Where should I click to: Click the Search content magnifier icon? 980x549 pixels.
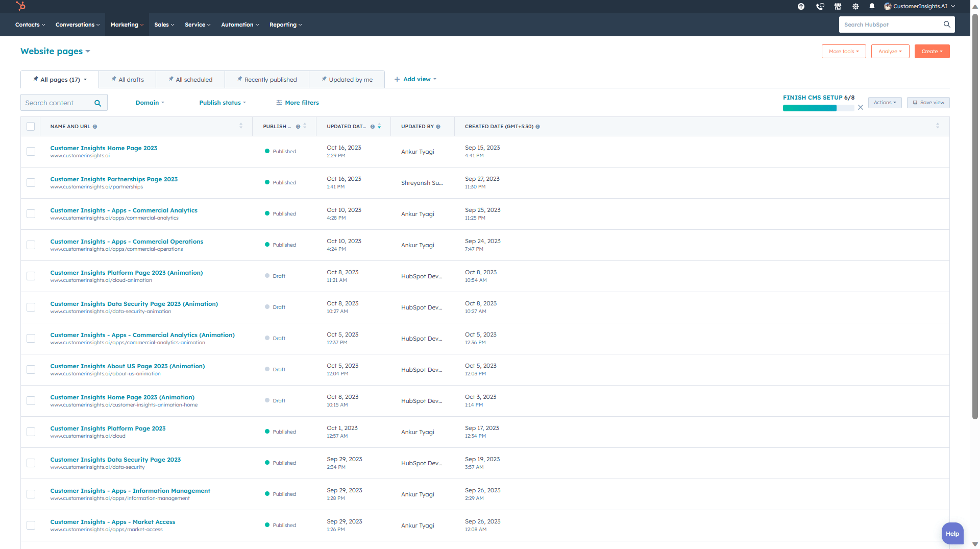(x=97, y=103)
